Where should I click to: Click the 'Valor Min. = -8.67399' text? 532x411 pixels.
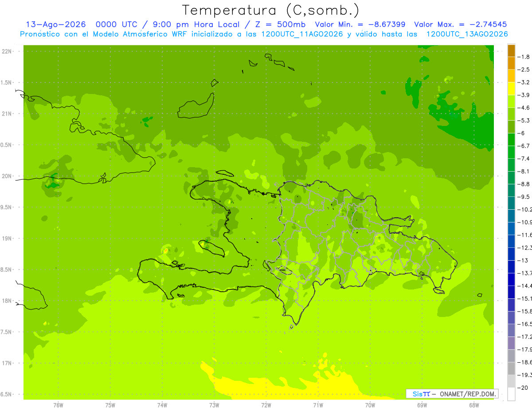click(360, 25)
